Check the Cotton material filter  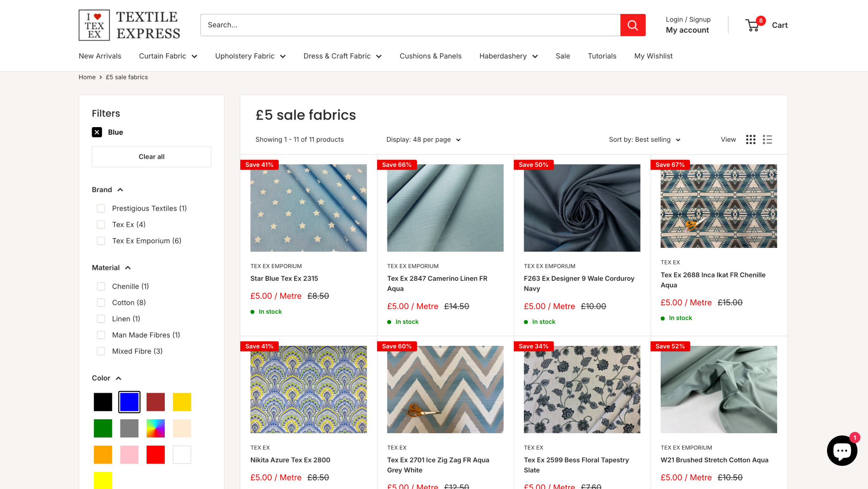pyautogui.click(x=101, y=303)
